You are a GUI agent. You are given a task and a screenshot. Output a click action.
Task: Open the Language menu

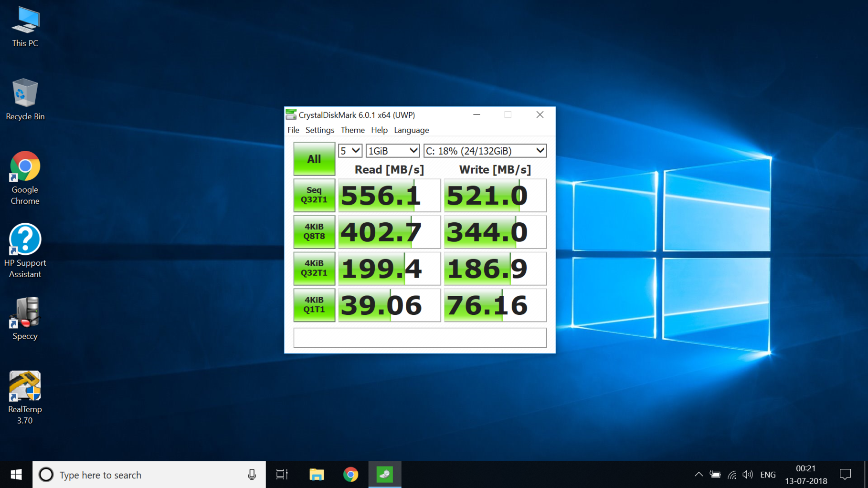[412, 130]
